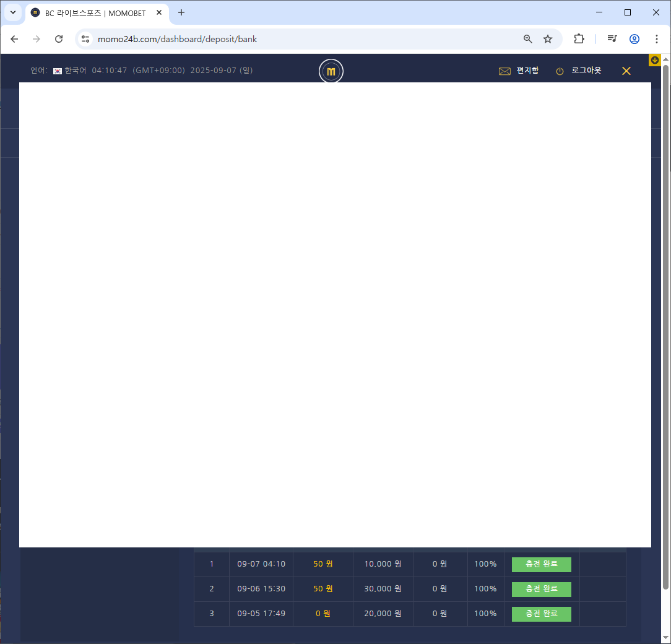
Task: Click 충전 완료 button for 09-07 row
Action: [x=542, y=564]
